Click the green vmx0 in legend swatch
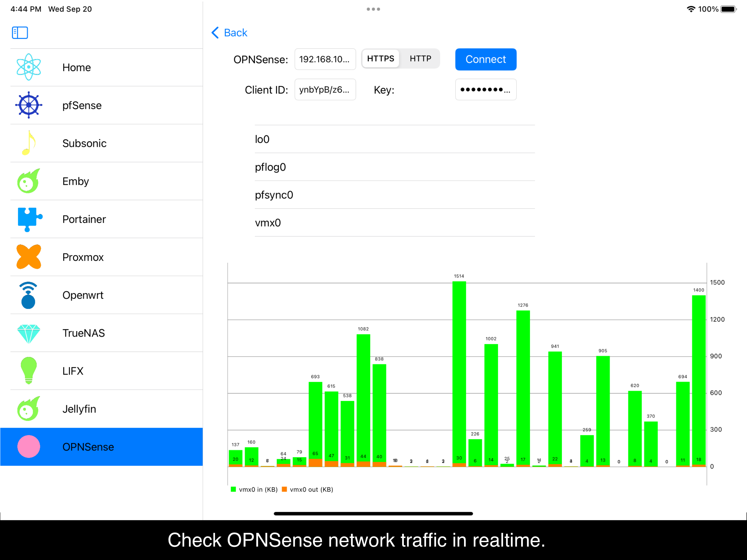This screenshot has width=747, height=560. (x=233, y=489)
